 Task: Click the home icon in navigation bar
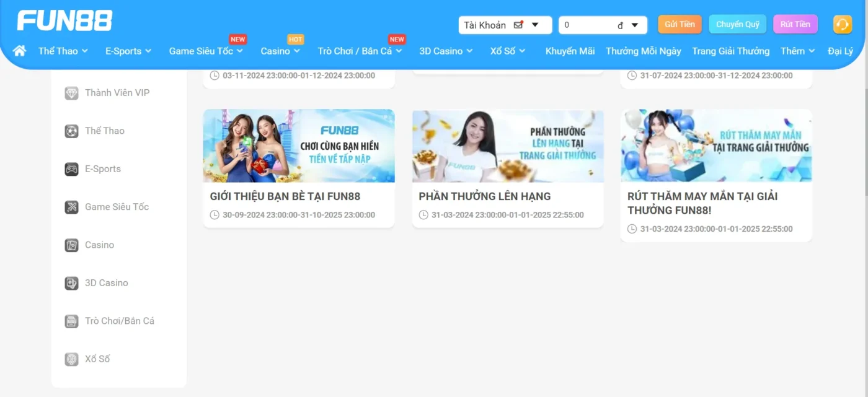pos(19,51)
